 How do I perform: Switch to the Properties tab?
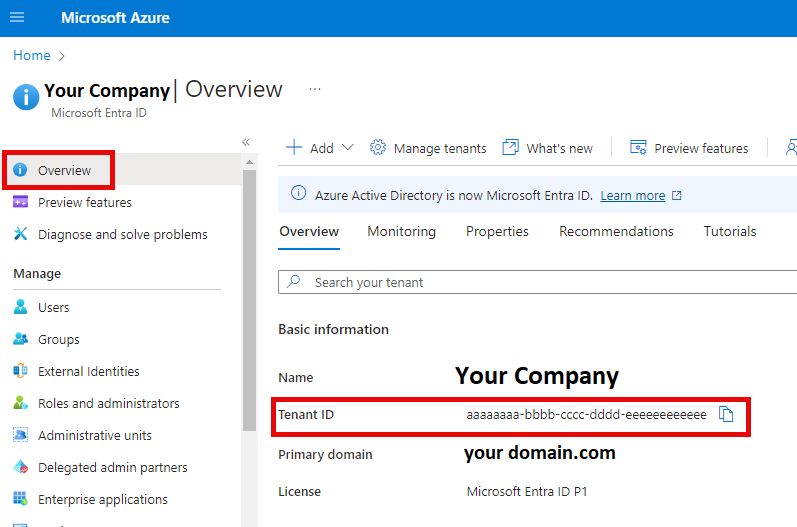pos(497,231)
